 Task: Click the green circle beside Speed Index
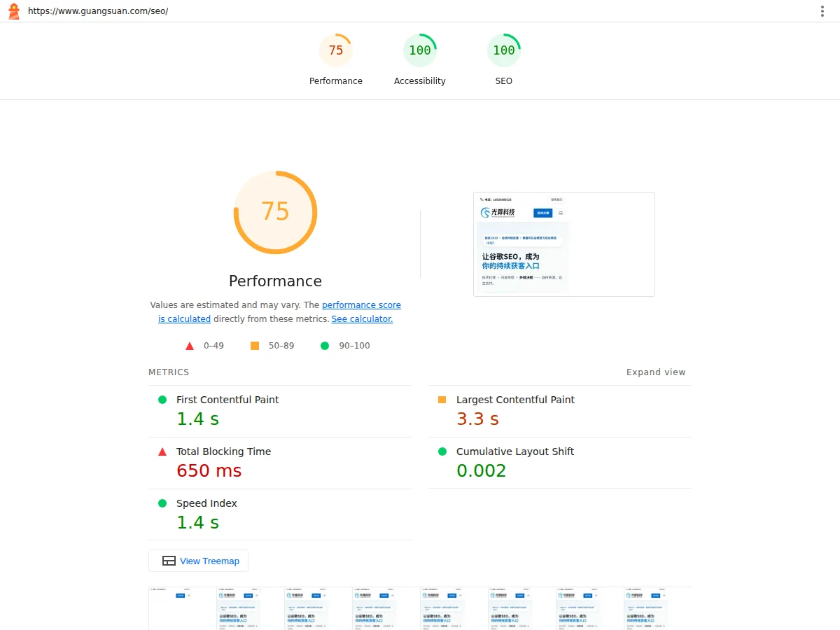click(x=162, y=503)
